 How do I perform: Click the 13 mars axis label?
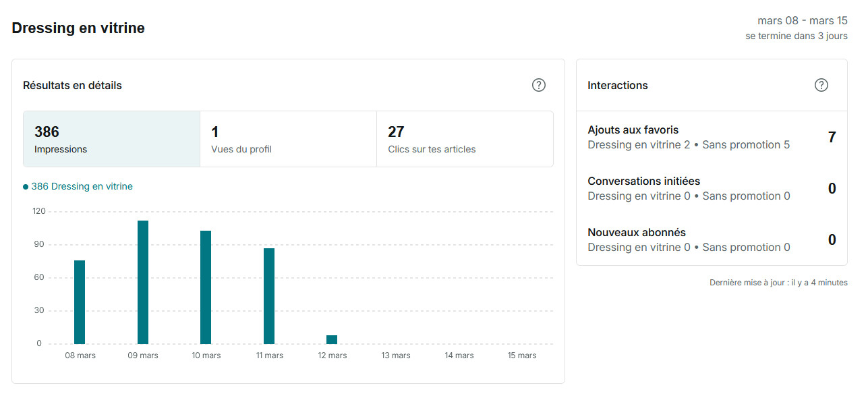[x=395, y=356]
